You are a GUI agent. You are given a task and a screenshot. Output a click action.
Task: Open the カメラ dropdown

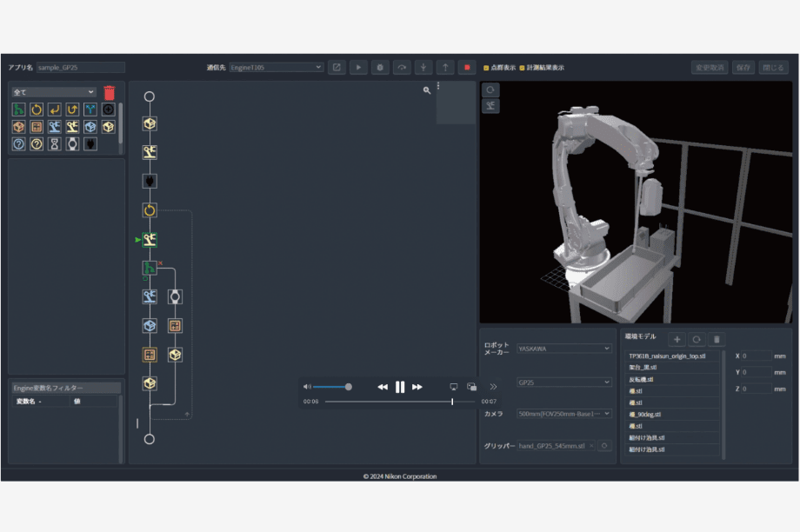563,414
